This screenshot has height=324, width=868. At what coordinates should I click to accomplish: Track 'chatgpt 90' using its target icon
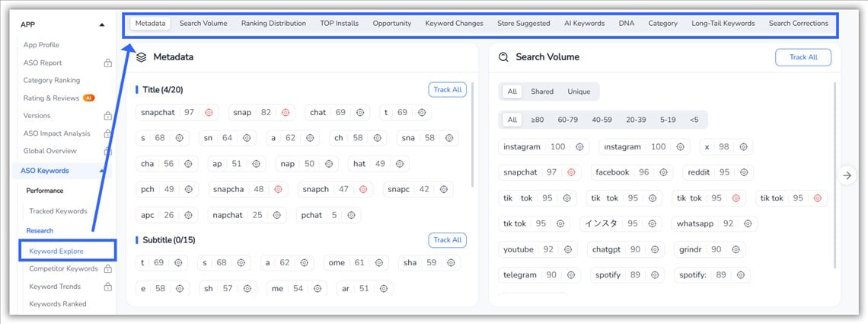tap(655, 250)
